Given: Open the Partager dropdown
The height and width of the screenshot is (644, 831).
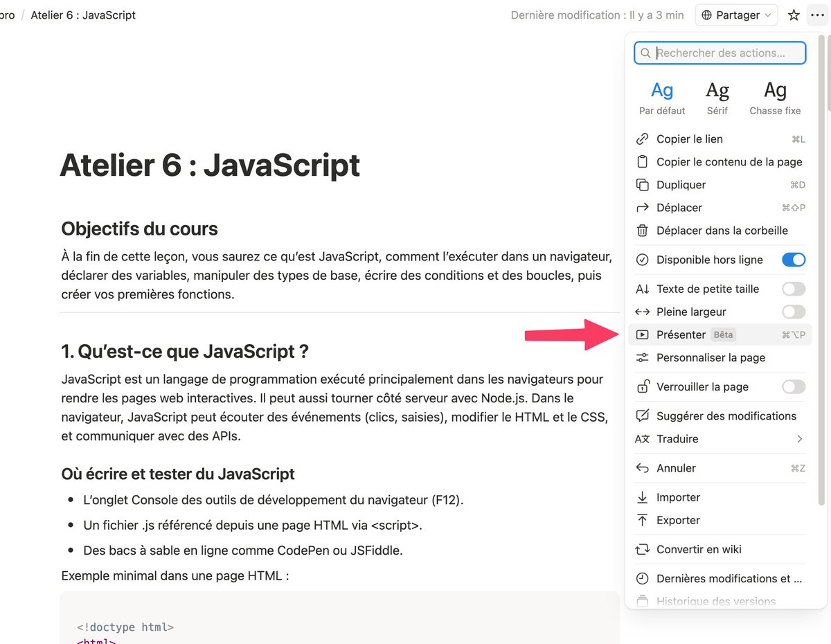Looking at the screenshot, I should click(736, 15).
